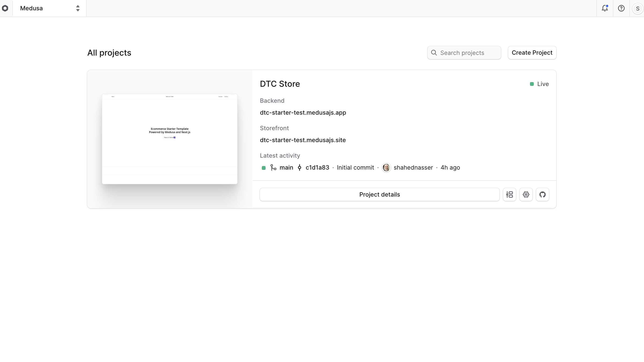Click the up-down chevrons next to Medusa
The image size is (644, 362).
78,8
